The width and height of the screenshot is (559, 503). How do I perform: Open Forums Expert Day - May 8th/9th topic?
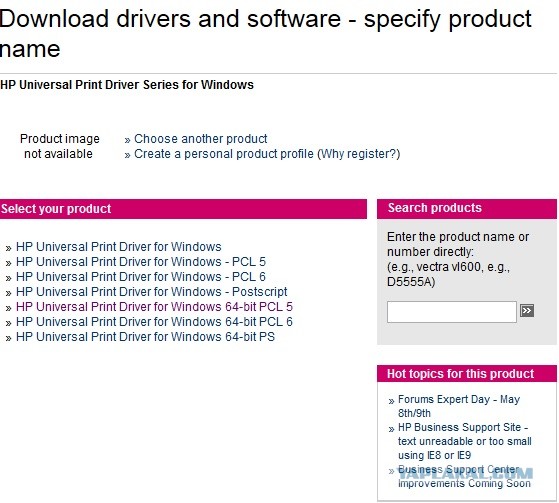(459, 406)
